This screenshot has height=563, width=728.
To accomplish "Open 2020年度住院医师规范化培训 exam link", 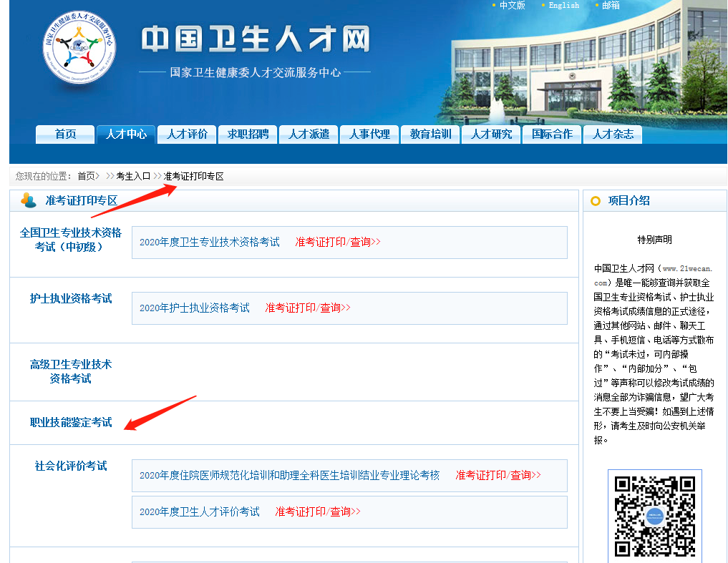I will pos(289,475).
